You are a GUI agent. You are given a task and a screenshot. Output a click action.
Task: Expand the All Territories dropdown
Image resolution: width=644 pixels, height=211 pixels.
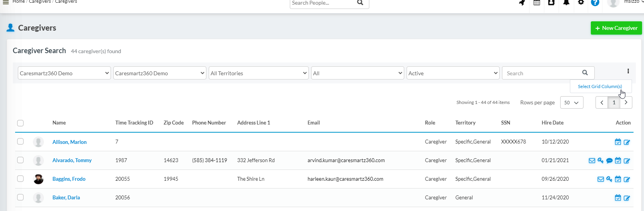pyautogui.click(x=259, y=73)
